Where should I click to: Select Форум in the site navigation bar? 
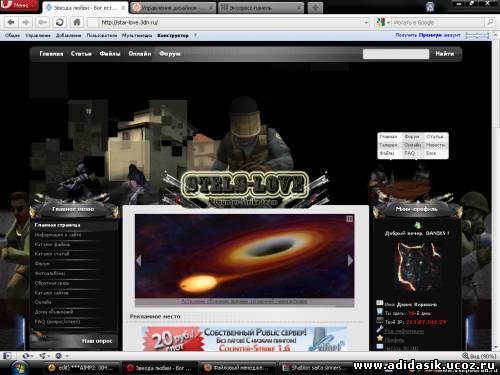tap(170, 54)
